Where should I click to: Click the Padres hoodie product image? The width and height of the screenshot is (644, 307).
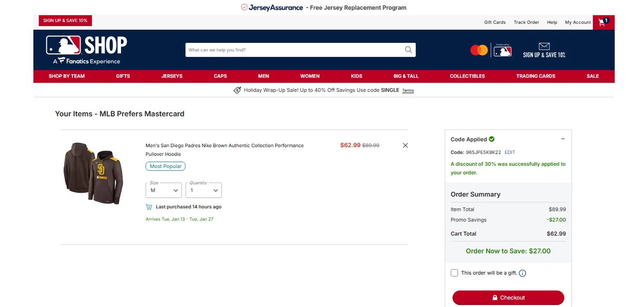pos(94,173)
